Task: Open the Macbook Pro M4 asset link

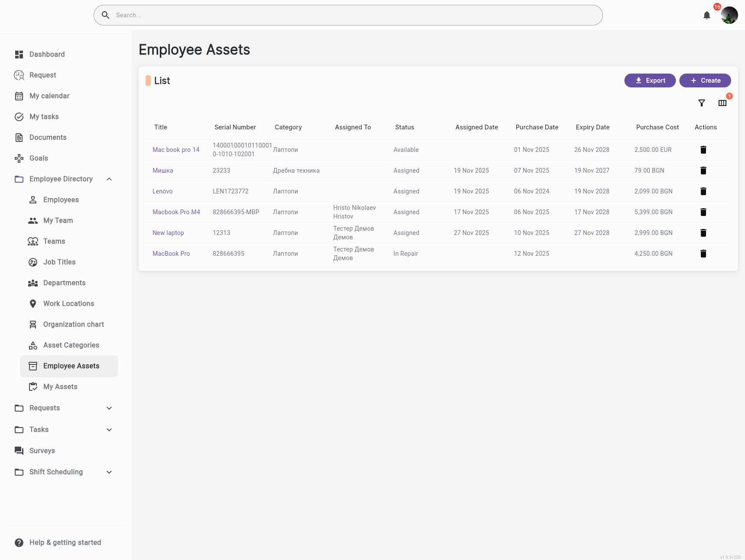Action: tap(176, 212)
